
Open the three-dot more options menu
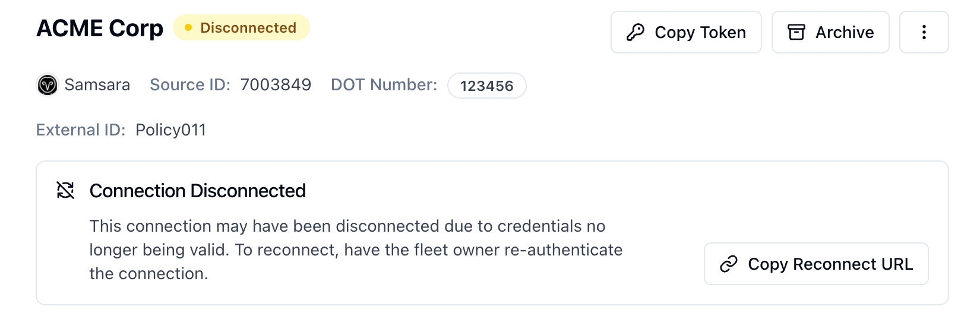click(x=924, y=32)
